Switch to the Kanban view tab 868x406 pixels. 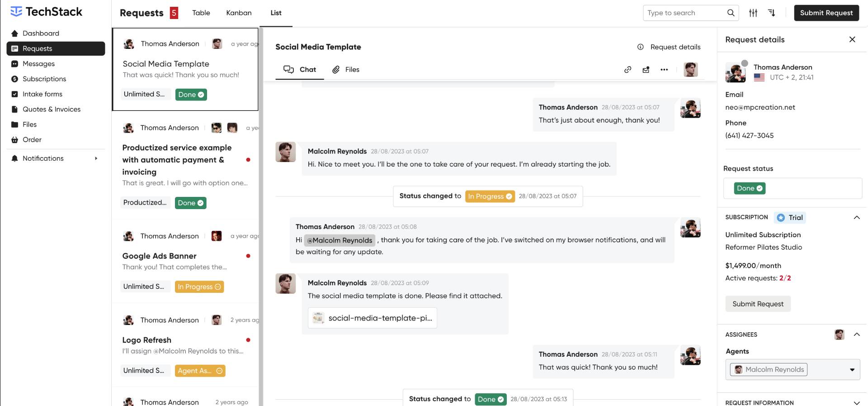tap(239, 13)
